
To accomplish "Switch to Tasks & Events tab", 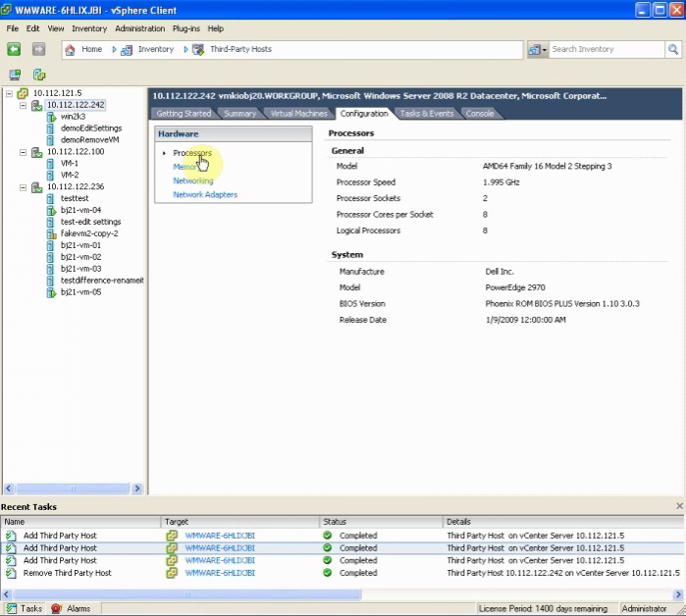I will (427, 114).
